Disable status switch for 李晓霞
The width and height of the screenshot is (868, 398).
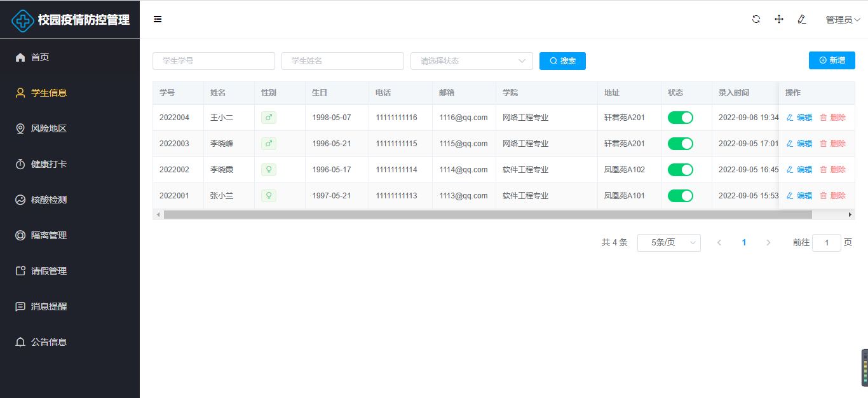tap(680, 170)
